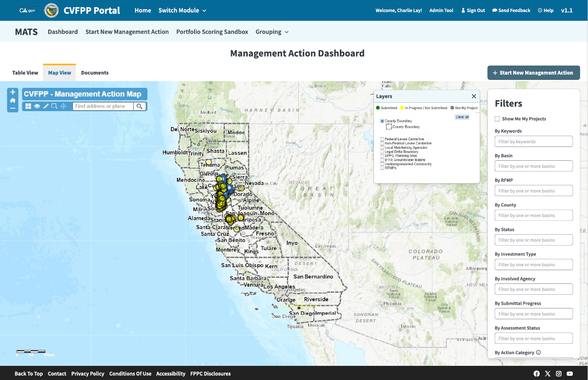Viewport: 588px width, 380px height.
Task: Select the map measure ruler tool
Action: pyautogui.click(x=46, y=106)
